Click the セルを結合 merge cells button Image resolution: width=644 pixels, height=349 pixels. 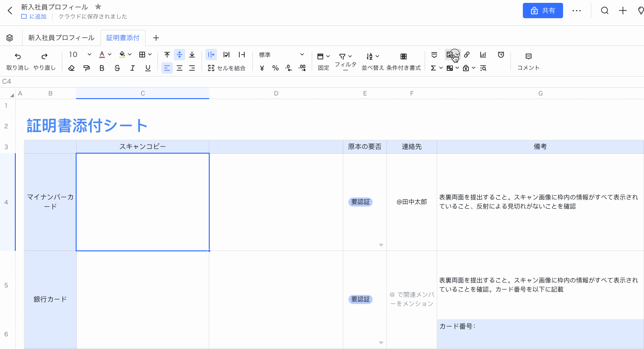(x=226, y=68)
